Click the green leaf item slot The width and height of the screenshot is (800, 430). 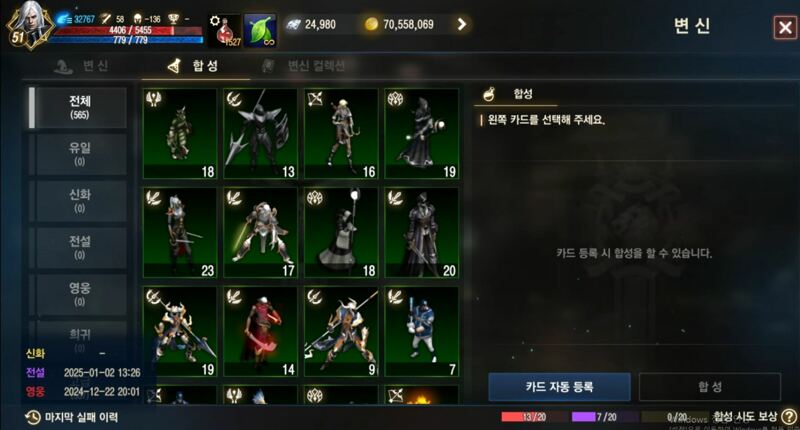pos(260,31)
